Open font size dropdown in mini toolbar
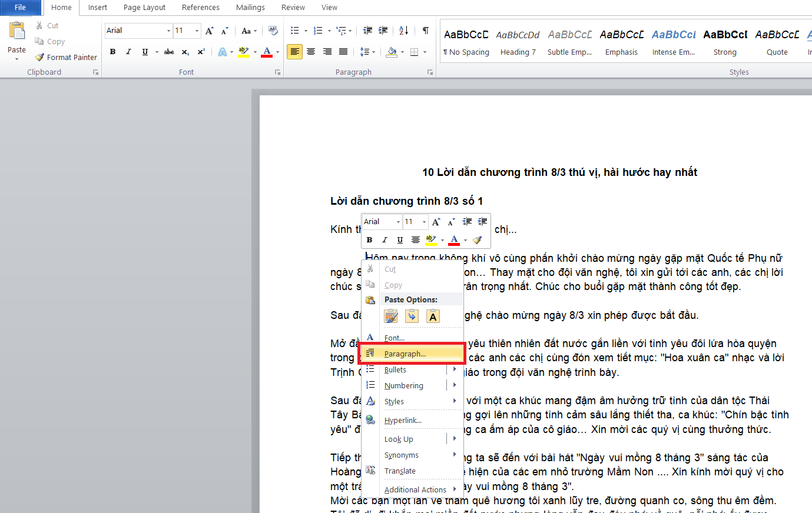This screenshot has width=812, height=513. pyautogui.click(x=424, y=222)
